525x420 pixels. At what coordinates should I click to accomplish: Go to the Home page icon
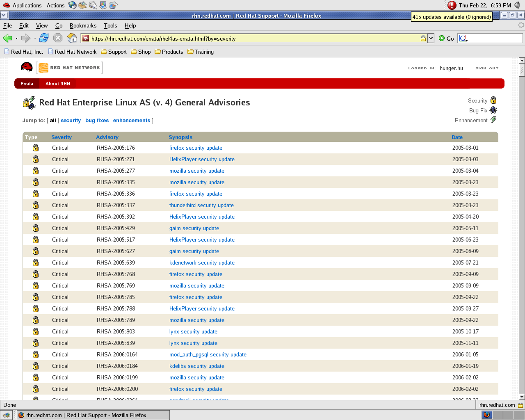point(72,38)
